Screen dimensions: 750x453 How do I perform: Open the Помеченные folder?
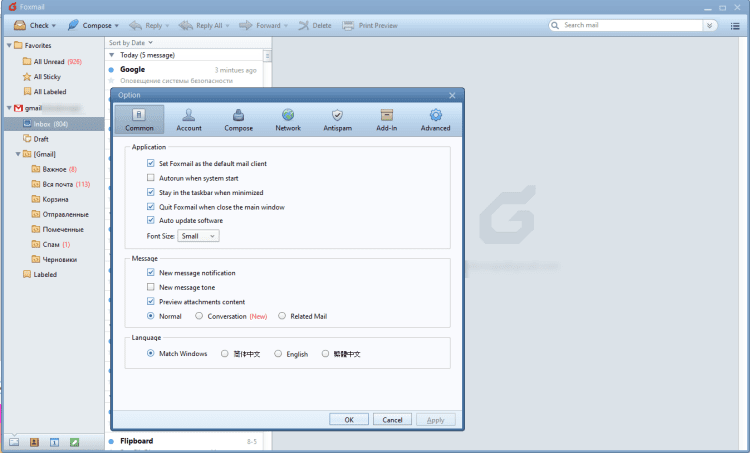click(x=57, y=229)
